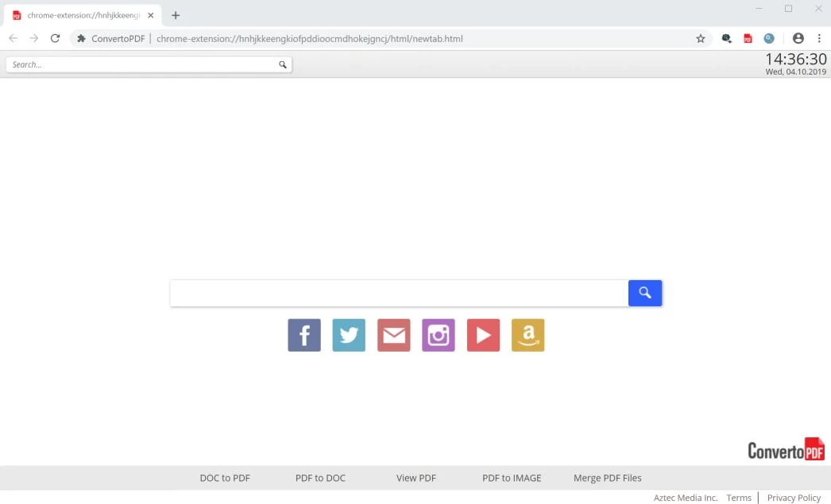Select the chrome-extension://hnhjkkeeng tab
Screen dimensions: 831x504
[83, 15]
